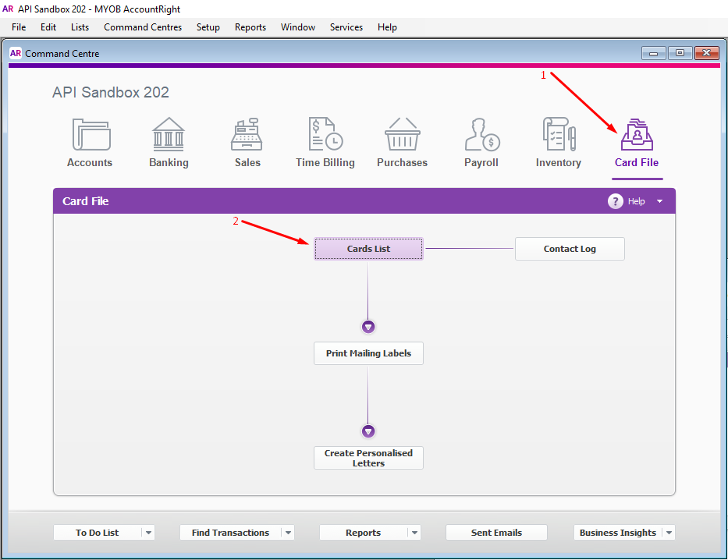Click the MYOB AR app icon in title bar

click(8, 9)
